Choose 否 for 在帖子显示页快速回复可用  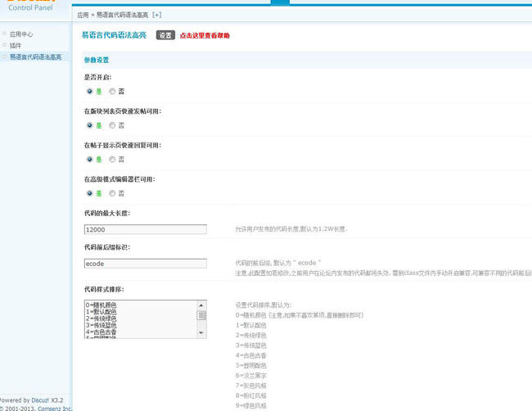112,159
